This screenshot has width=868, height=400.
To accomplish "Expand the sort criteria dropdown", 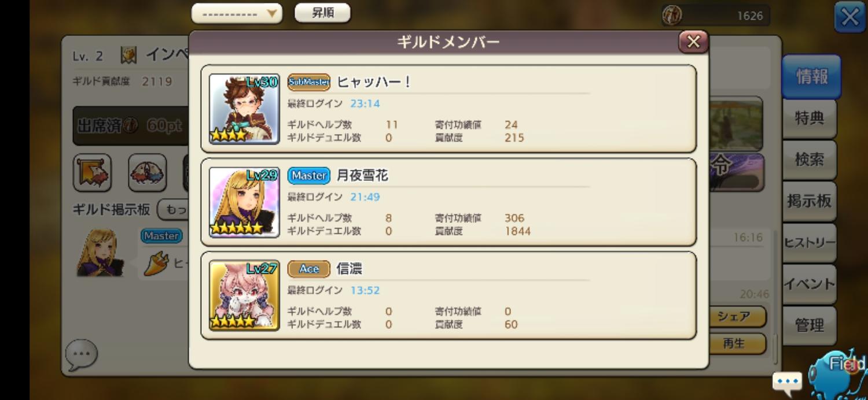I will pos(237,13).
